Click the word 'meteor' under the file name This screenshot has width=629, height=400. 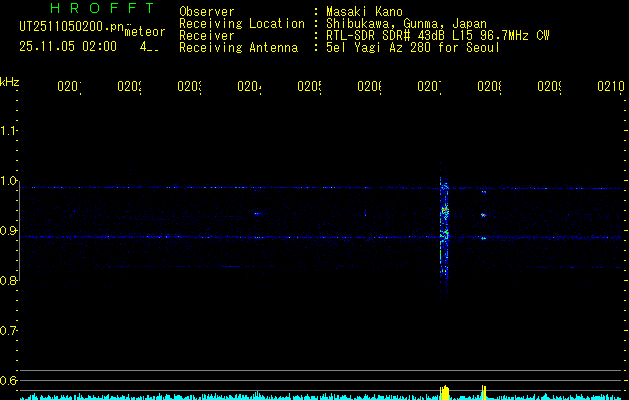pyautogui.click(x=145, y=32)
